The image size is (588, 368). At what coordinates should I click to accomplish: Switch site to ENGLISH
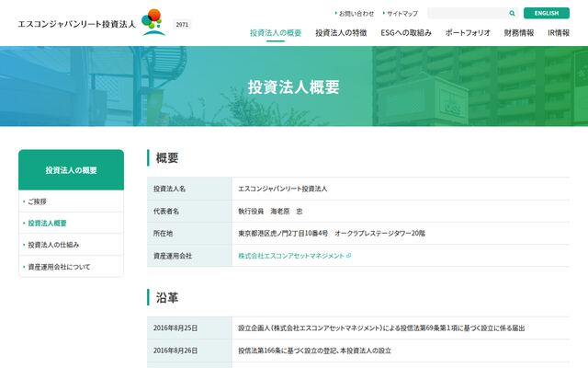coord(547,13)
